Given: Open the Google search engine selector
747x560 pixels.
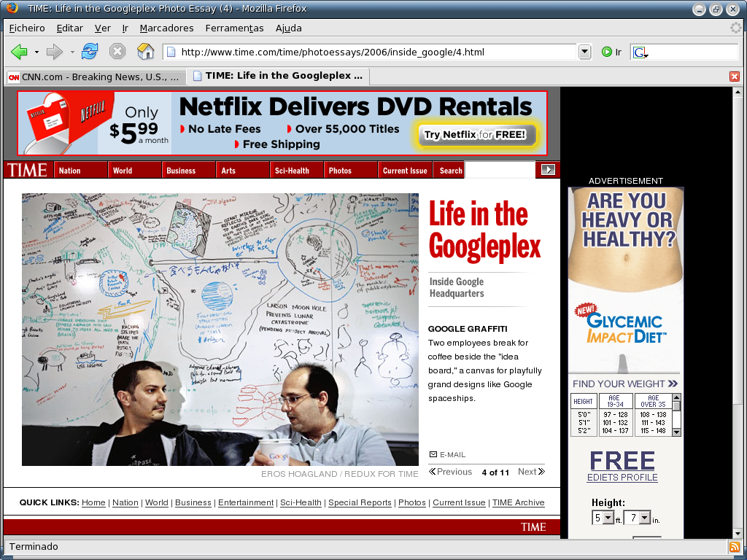Looking at the screenshot, I should 640,52.
